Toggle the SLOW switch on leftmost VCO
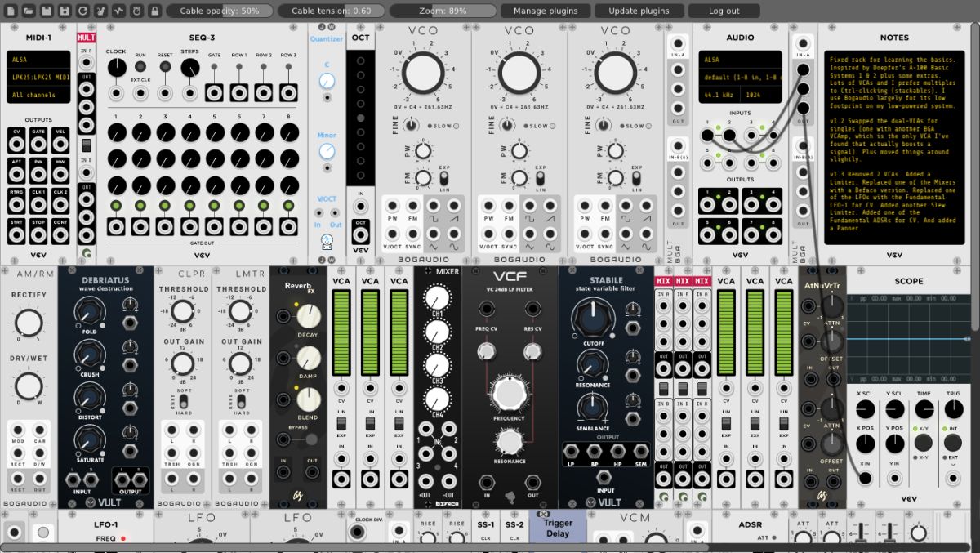This screenshot has height=553, width=980. click(x=455, y=126)
